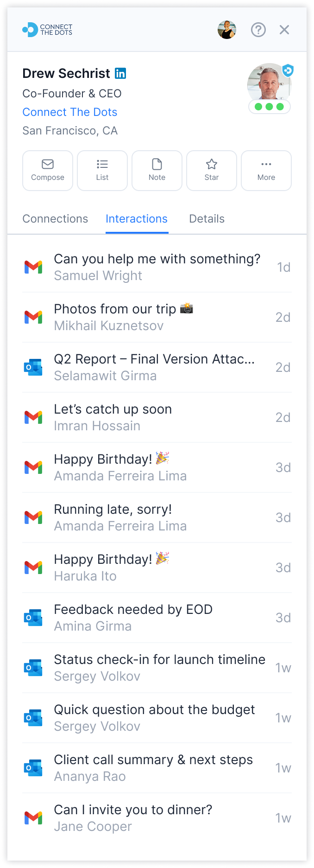Star this contact

[212, 170]
